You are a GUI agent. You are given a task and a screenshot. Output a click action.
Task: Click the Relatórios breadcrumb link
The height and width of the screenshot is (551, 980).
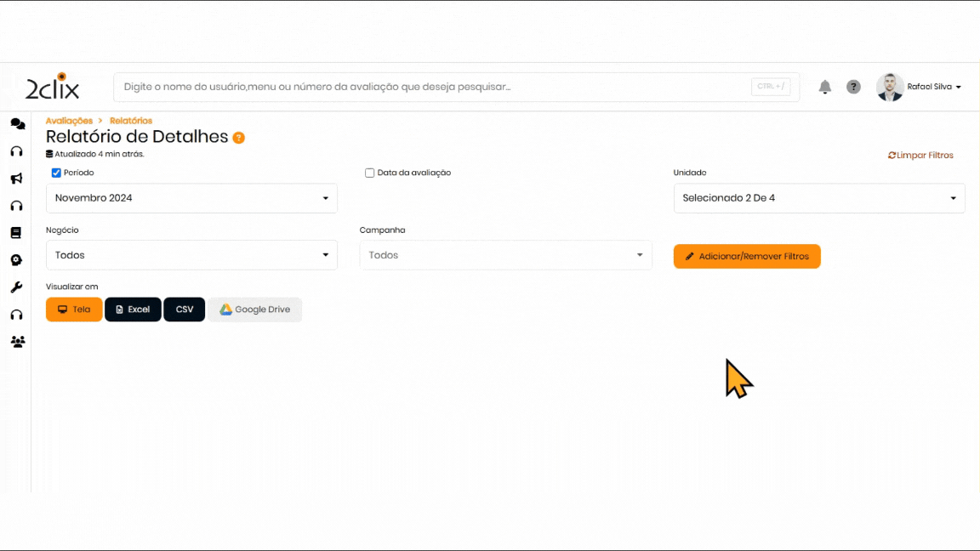point(131,121)
